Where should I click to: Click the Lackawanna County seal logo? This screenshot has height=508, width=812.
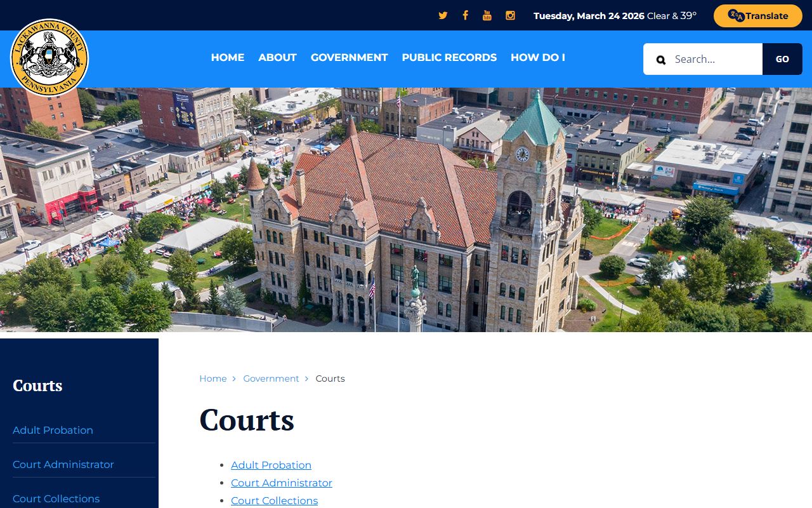[49, 58]
